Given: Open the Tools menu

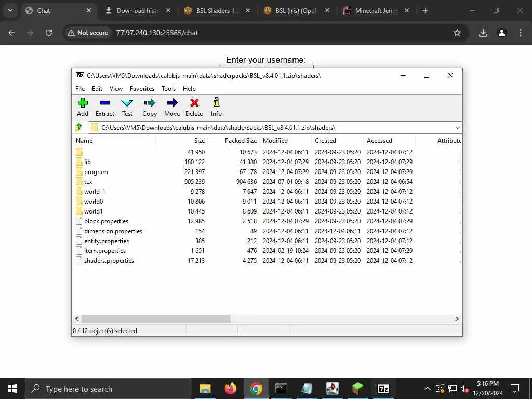Looking at the screenshot, I should [x=169, y=88].
